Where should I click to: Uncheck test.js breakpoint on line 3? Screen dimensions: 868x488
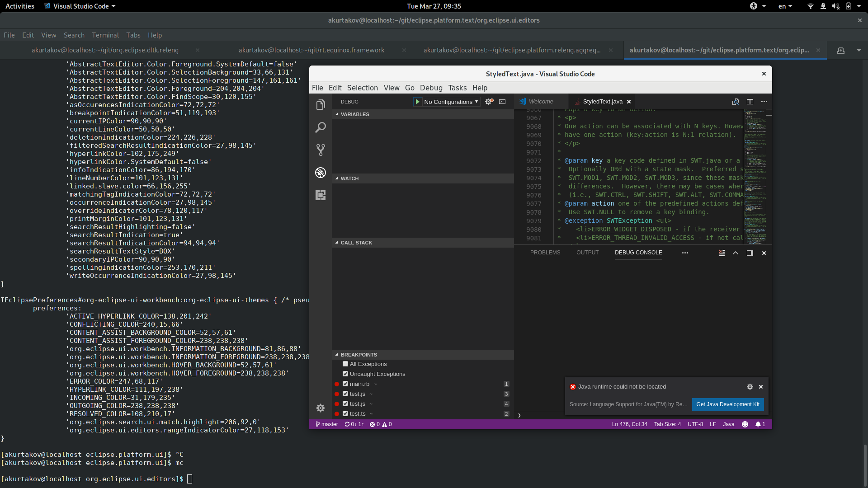click(x=345, y=394)
